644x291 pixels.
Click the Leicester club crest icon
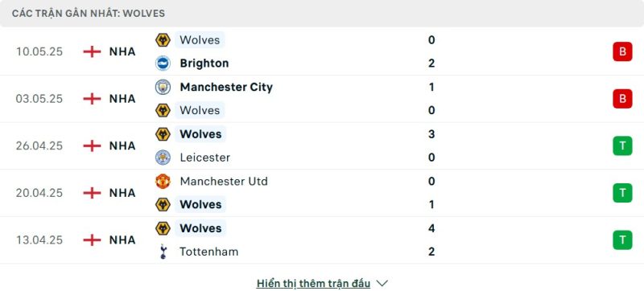(x=163, y=158)
